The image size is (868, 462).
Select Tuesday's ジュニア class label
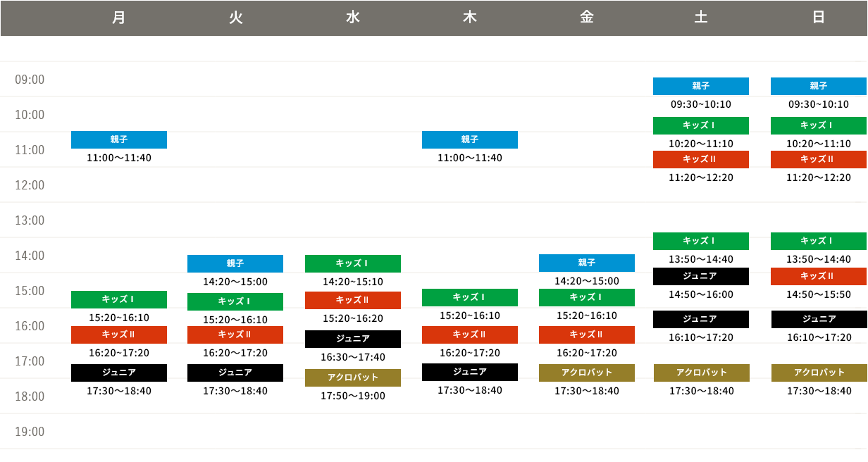(235, 373)
